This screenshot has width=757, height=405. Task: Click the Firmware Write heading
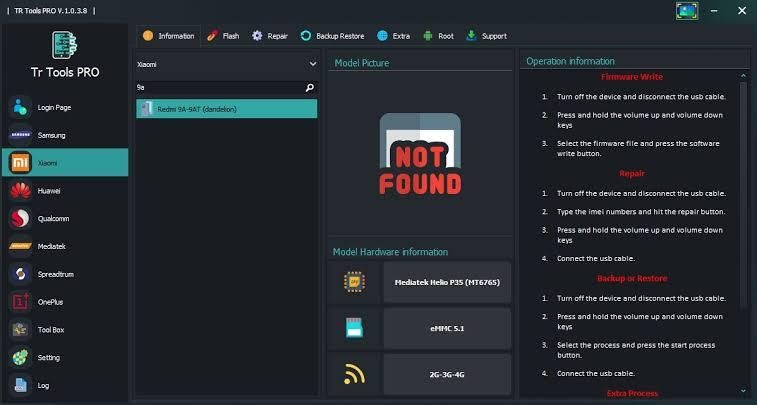click(x=632, y=77)
